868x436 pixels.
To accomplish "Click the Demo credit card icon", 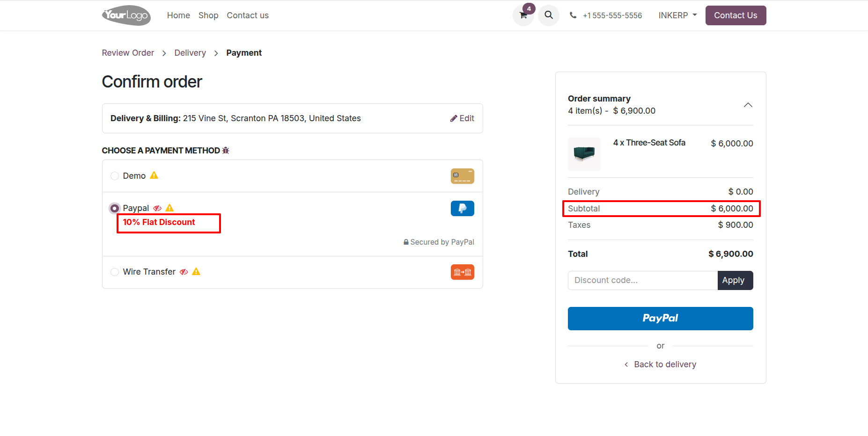I will [x=463, y=176].
